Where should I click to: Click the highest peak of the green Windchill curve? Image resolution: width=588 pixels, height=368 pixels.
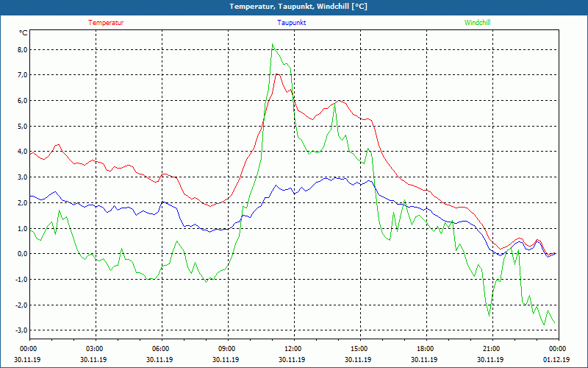pos(273,44)
